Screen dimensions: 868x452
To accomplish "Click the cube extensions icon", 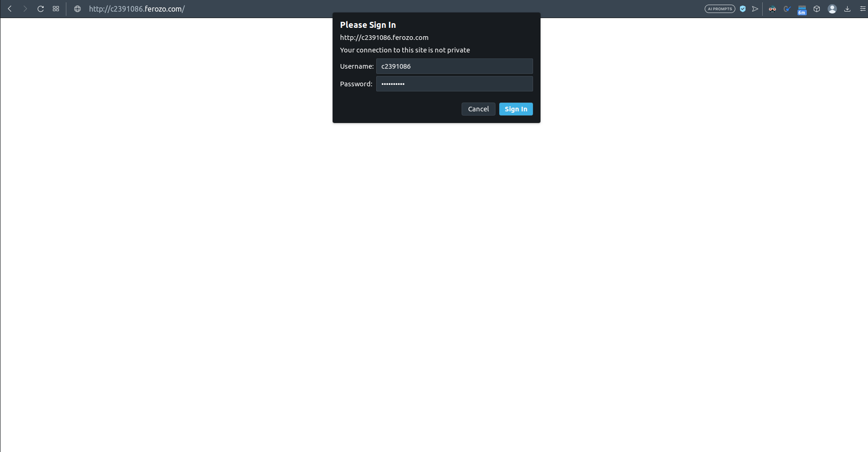I will coord(817,9).
